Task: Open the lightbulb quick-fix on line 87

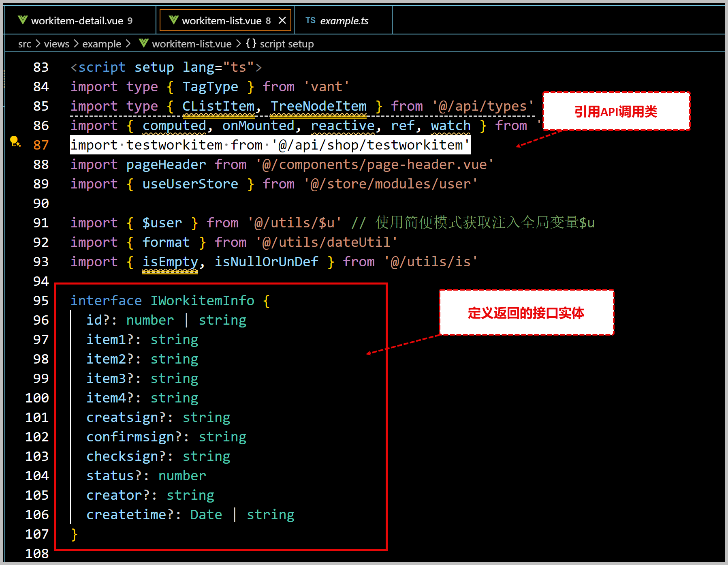Action: 15,141
